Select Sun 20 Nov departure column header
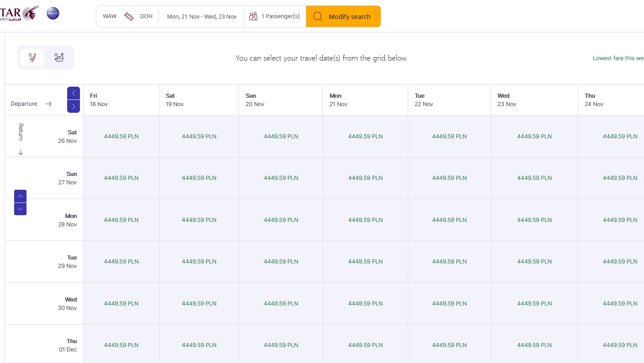This screenshot has width=644, height=363. tap(280, 100)
